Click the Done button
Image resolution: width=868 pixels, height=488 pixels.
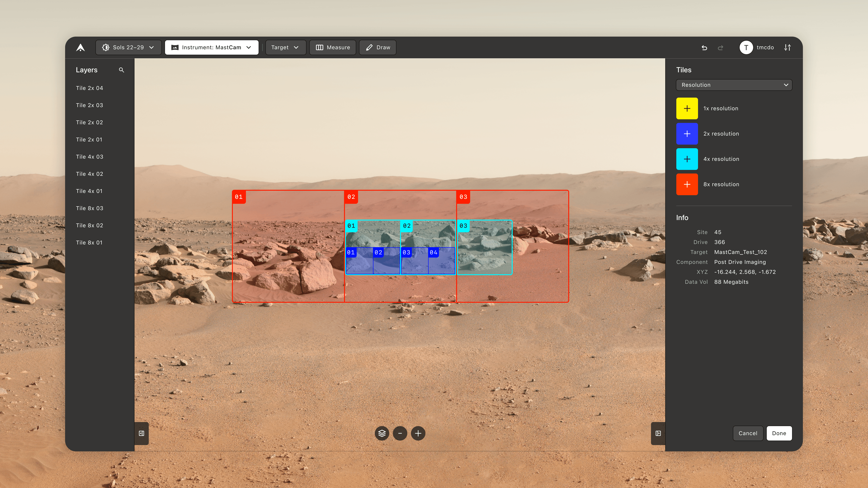point(779,433)
